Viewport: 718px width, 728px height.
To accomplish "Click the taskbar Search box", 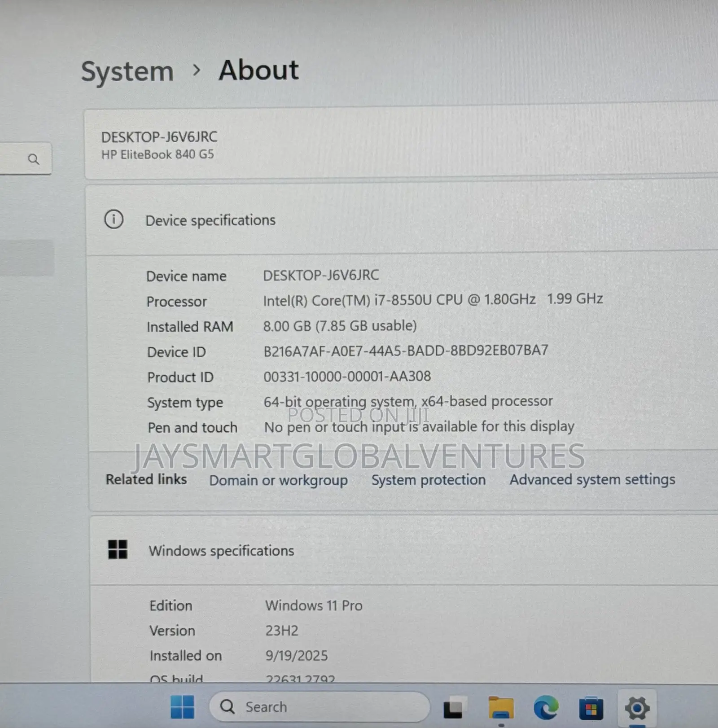I will (320, 707).
